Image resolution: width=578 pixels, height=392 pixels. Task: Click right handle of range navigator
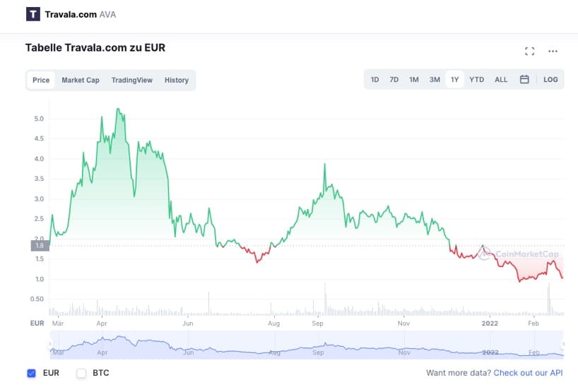tap(563, 344)
